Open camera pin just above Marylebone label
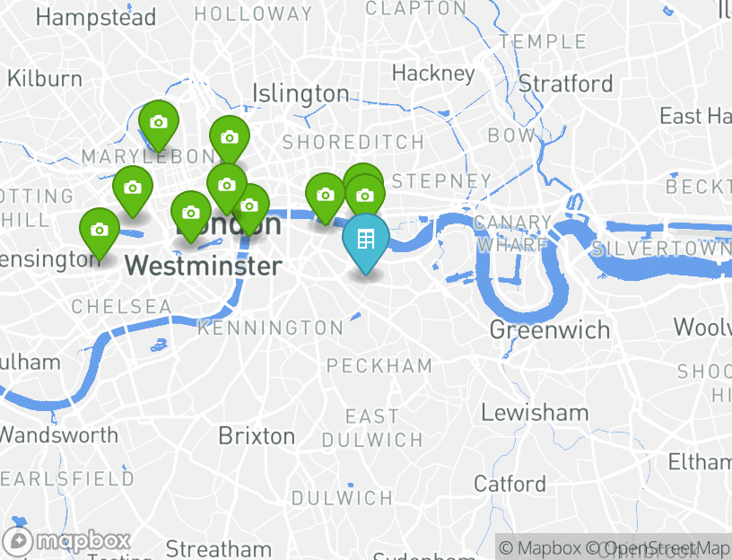The image size is (732, 560). 159,126
